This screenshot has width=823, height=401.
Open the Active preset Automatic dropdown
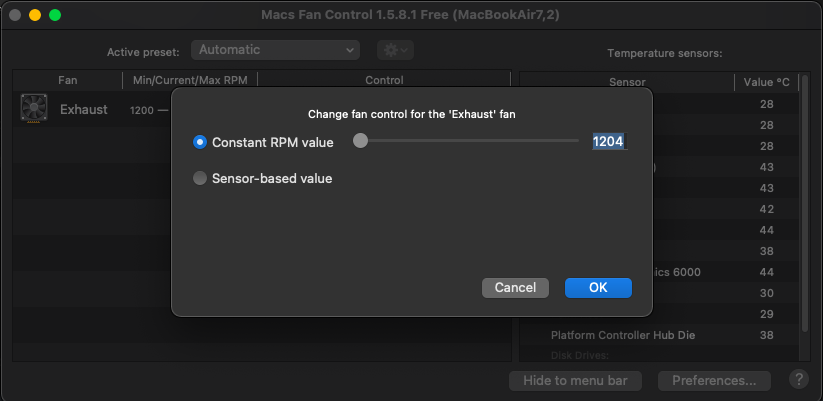click(277, 50)
